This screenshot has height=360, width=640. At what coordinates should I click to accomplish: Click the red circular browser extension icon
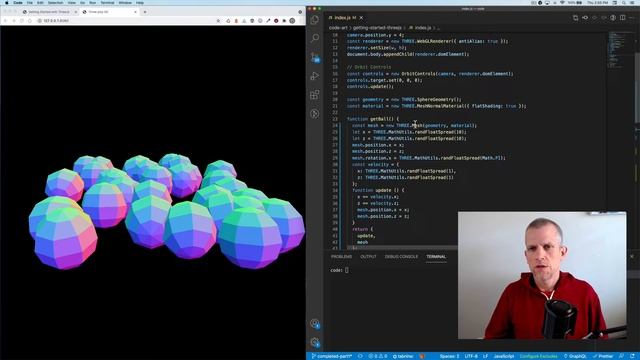click(276, 20)
